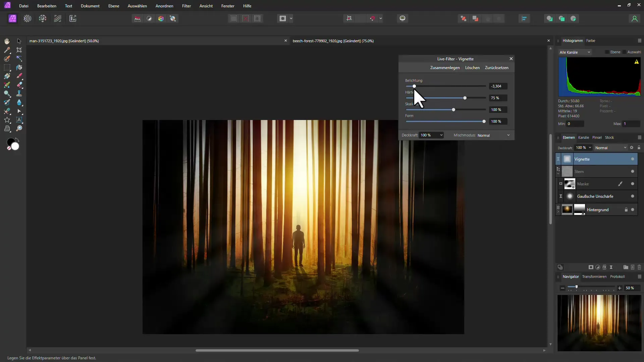Enable the Auswahl histogram checkbox
Image resolution: width=644 pixels, height=362 pixels.
tap(624, 52)
